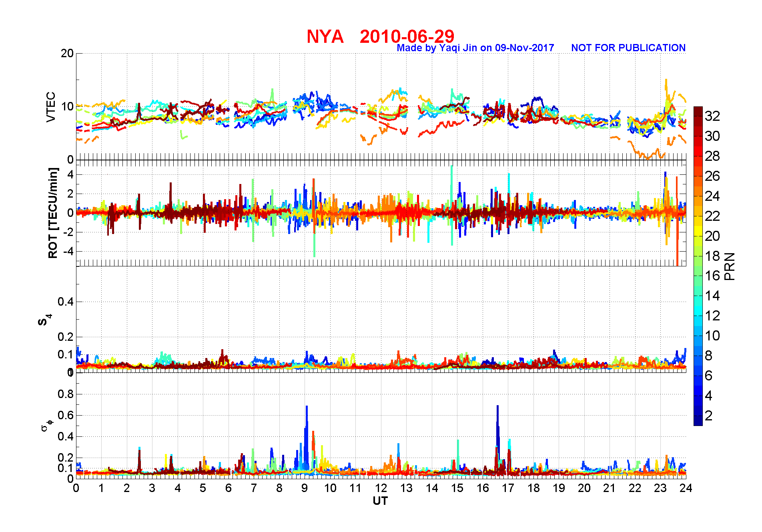Click the sigma phi peak near 9 UT
Image resolution: width=762 pixels, height=532 pixels.
[x=307, y=407]
